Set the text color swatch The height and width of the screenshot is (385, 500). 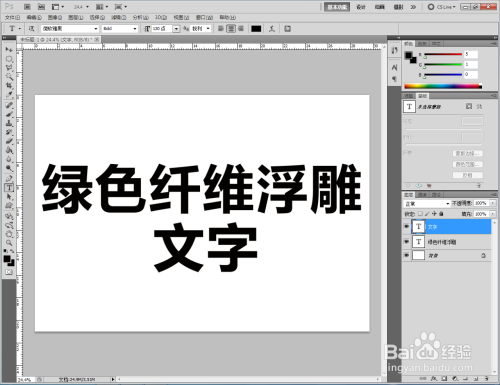[256, 29]
